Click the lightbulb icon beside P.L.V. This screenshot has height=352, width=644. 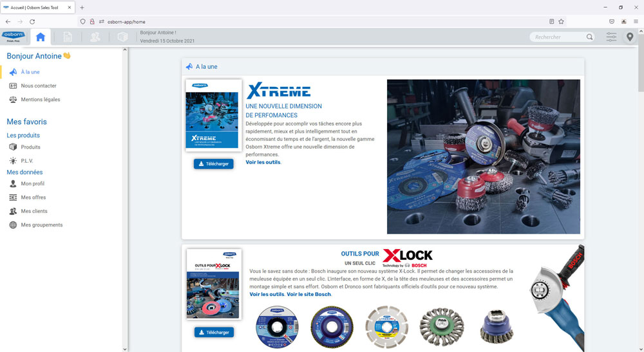[x=13, y=161]
